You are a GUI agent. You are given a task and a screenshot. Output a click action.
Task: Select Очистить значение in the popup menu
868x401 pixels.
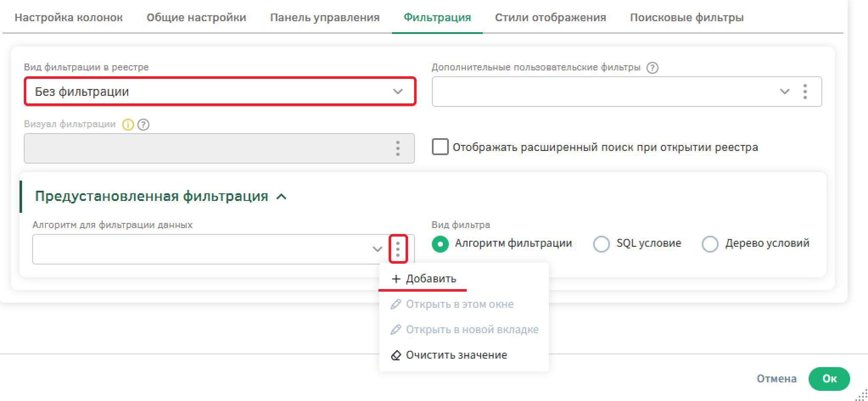click(x=456, y=355)
